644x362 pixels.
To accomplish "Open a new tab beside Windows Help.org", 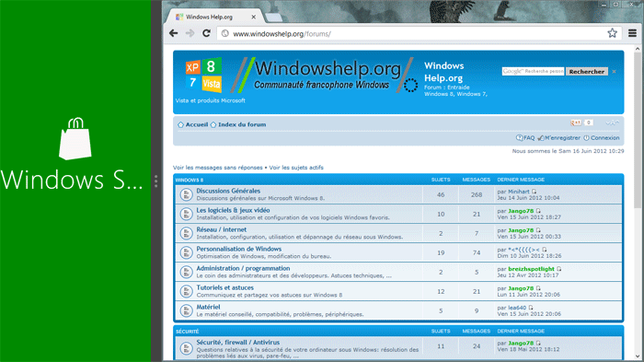I will tap(273, 18).
